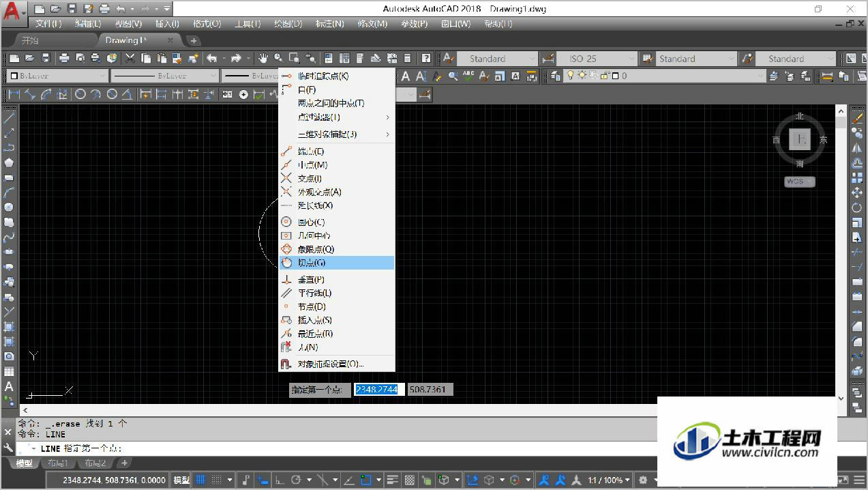The image size is (868, 490).
Task: Click the Top face of the ViewCube
Action: tap(799, 139)
